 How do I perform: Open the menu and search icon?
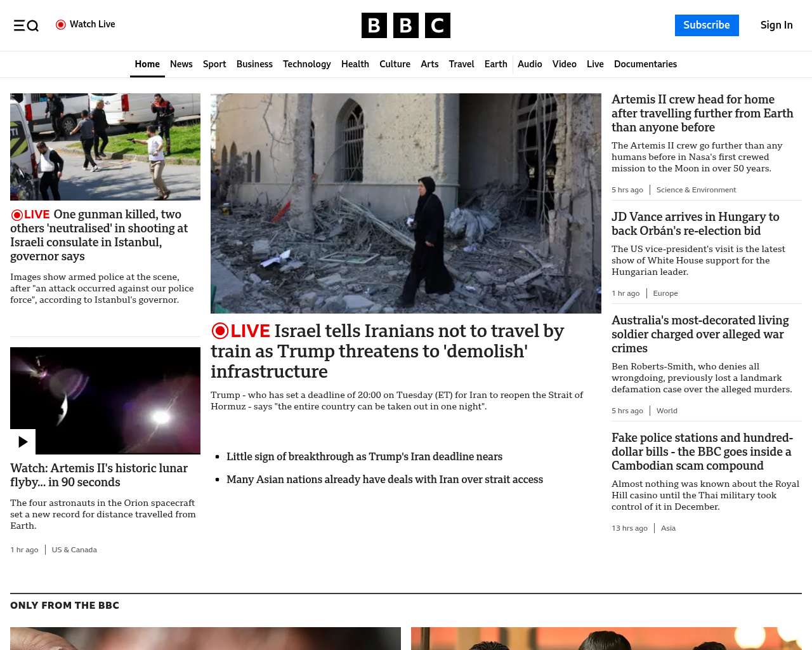click(26, 25)
